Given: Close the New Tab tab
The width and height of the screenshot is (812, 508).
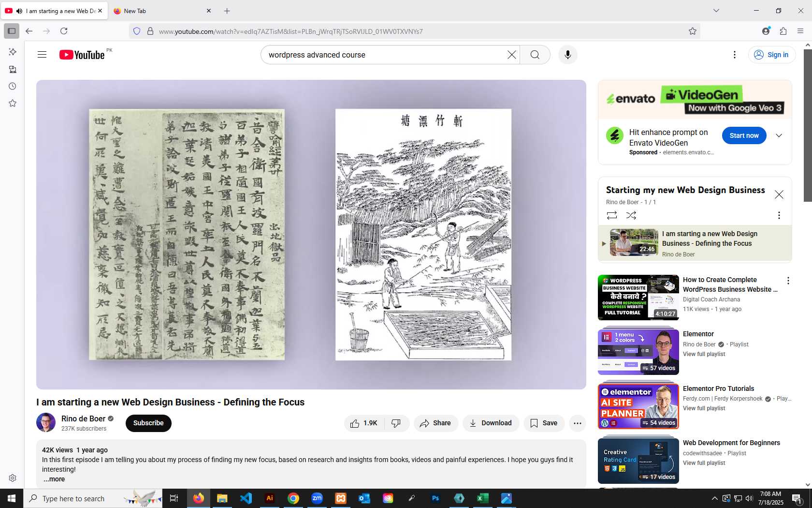Looking at the screenshot, I should pos(209,11).
